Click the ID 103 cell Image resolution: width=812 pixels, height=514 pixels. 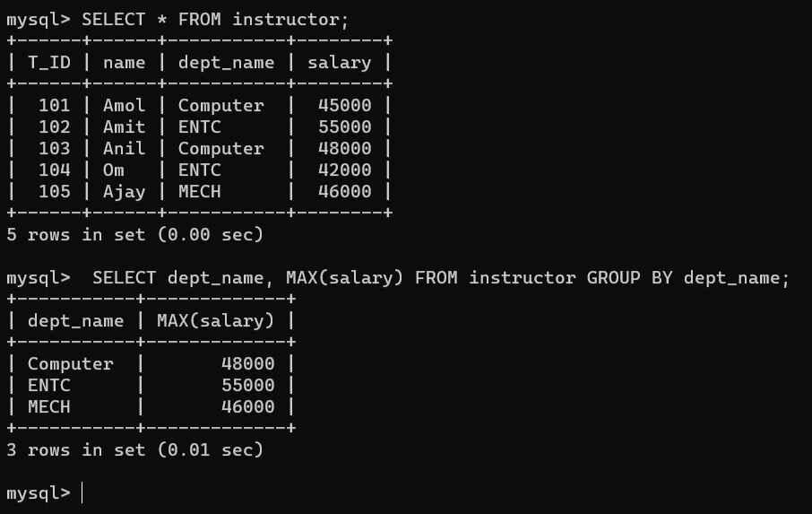tap(55, 149)
